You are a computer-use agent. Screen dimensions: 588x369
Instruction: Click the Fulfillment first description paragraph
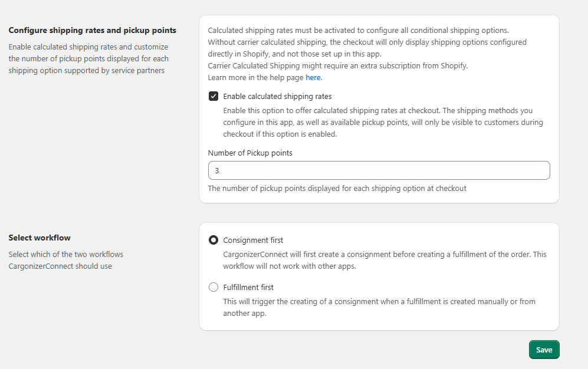click(379, 307)
